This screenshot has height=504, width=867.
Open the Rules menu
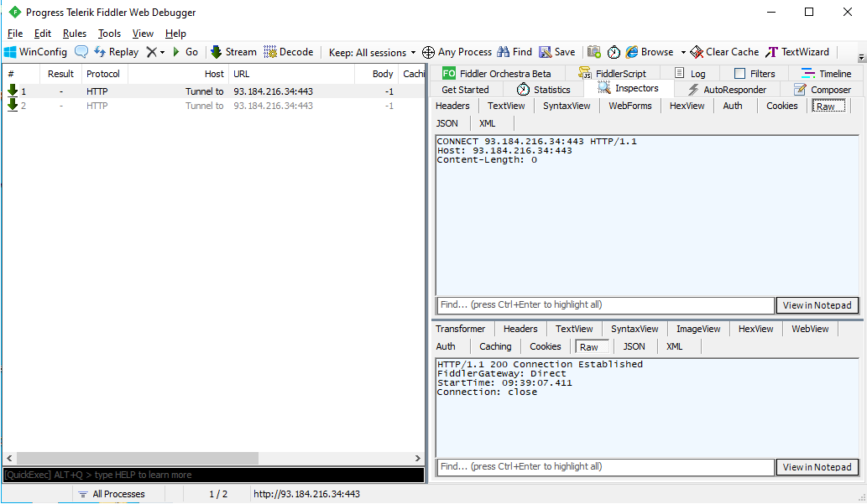[75, 34]
